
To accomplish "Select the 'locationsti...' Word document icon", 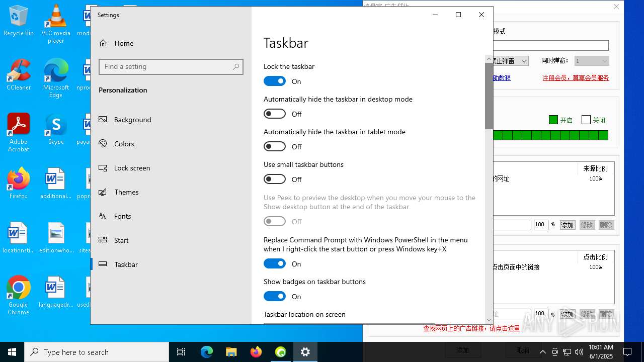I will click(x=19, y=237).
